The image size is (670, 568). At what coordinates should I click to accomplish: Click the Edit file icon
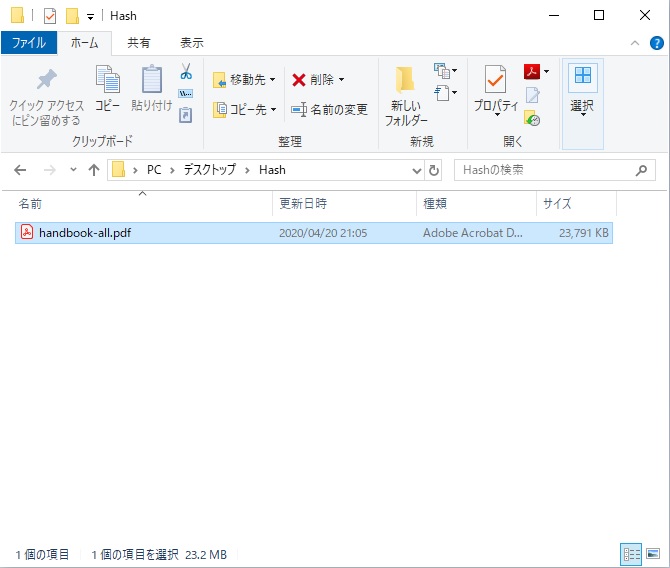pyautogui.click(x=532, y=95)
